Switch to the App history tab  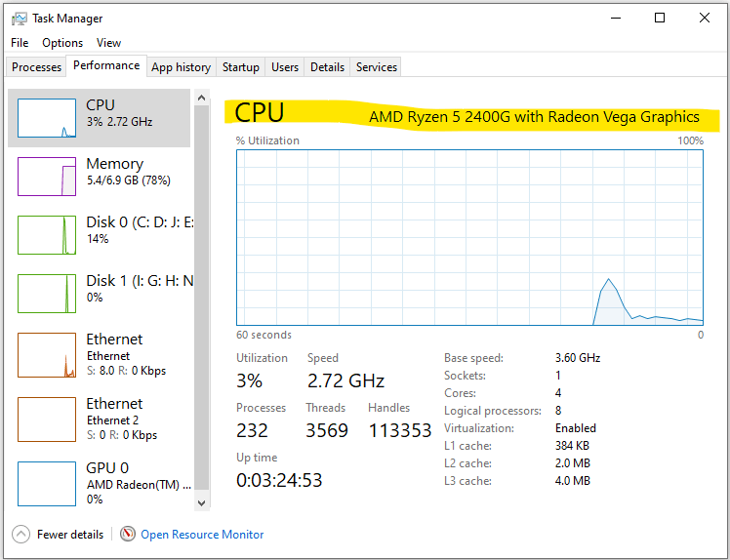(x=182, y=67)
